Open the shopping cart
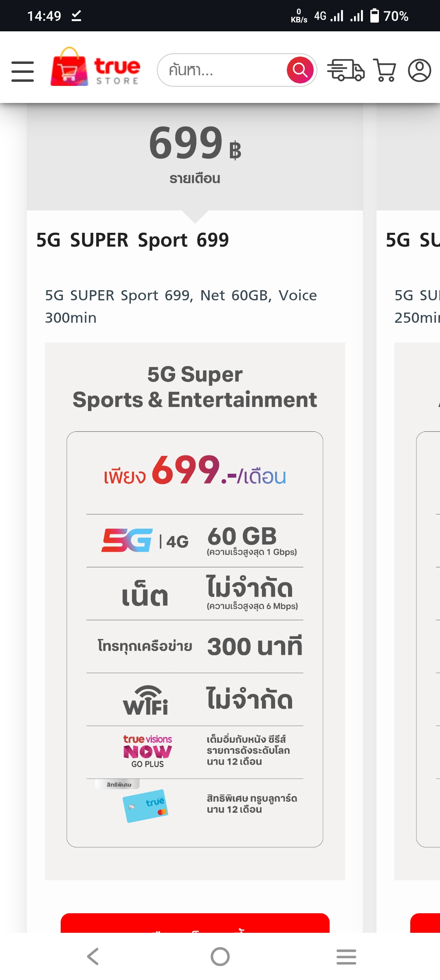The image size is (440, 980). pyautogui.click(x=385, y=70)
